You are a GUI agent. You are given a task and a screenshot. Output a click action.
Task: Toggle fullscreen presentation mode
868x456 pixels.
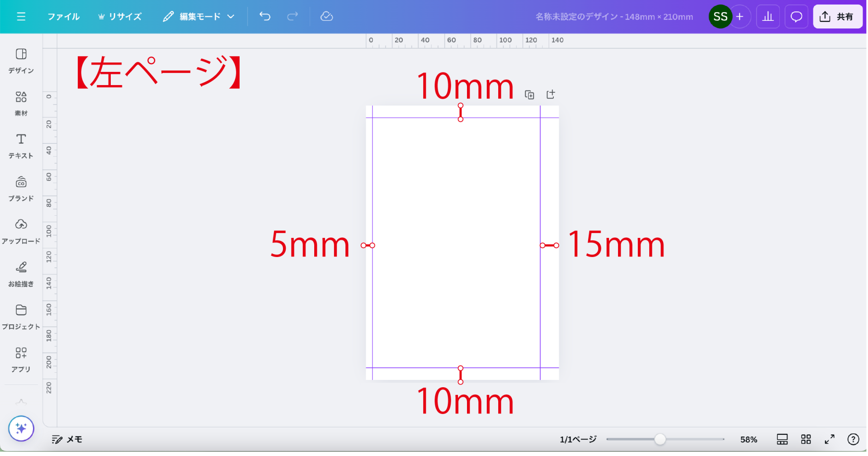tap(830, 439)
